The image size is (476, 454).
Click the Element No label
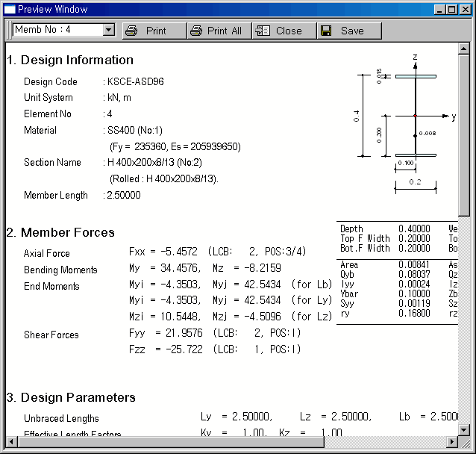(x=48, y=114)
